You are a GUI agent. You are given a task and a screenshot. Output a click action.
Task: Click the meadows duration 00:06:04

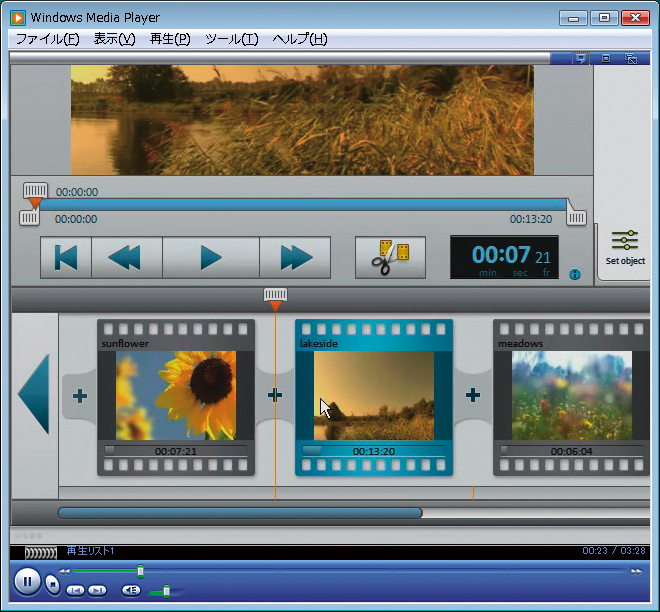click(571, 452)
